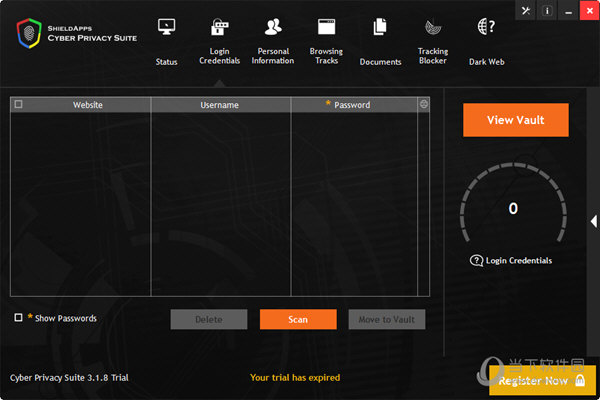Open the Status monitor icon
This screenshot has width=600, height=400.
click(x=166, y=27)
